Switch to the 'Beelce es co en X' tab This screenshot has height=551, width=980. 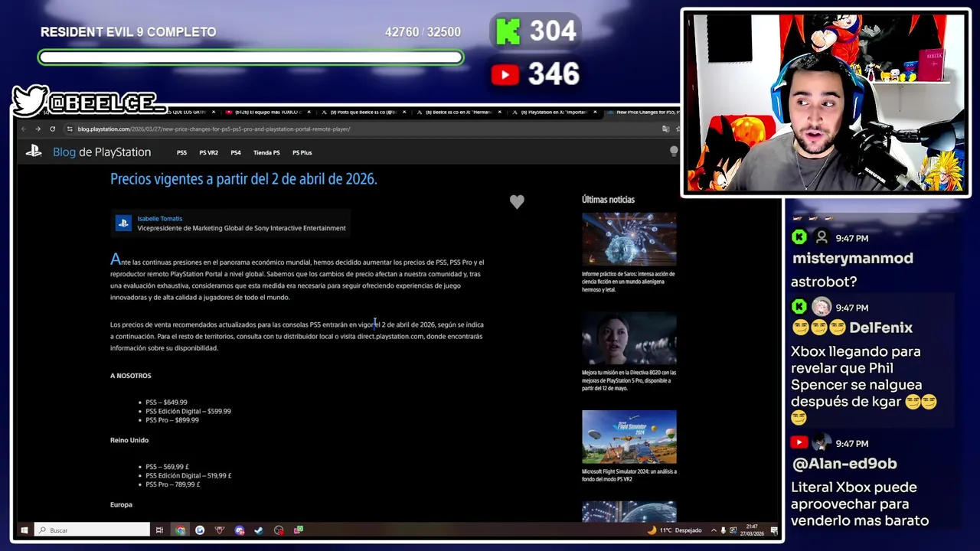(459, 112)
